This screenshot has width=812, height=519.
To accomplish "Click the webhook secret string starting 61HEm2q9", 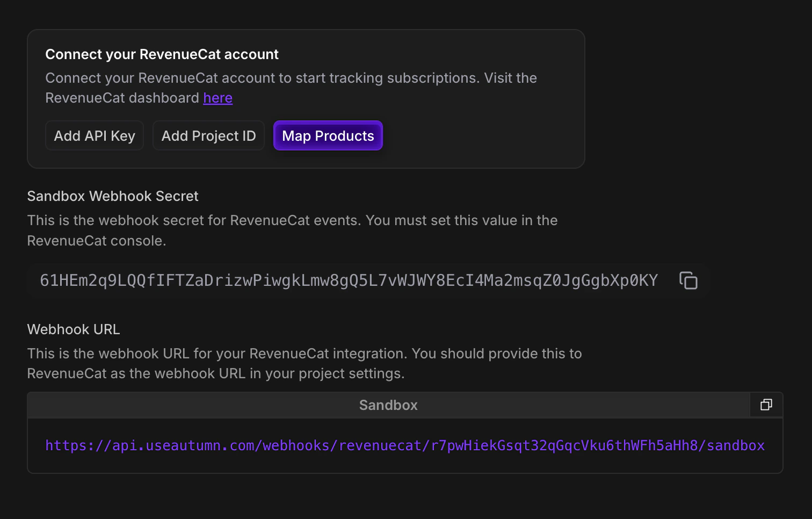I will click(349, 280).
